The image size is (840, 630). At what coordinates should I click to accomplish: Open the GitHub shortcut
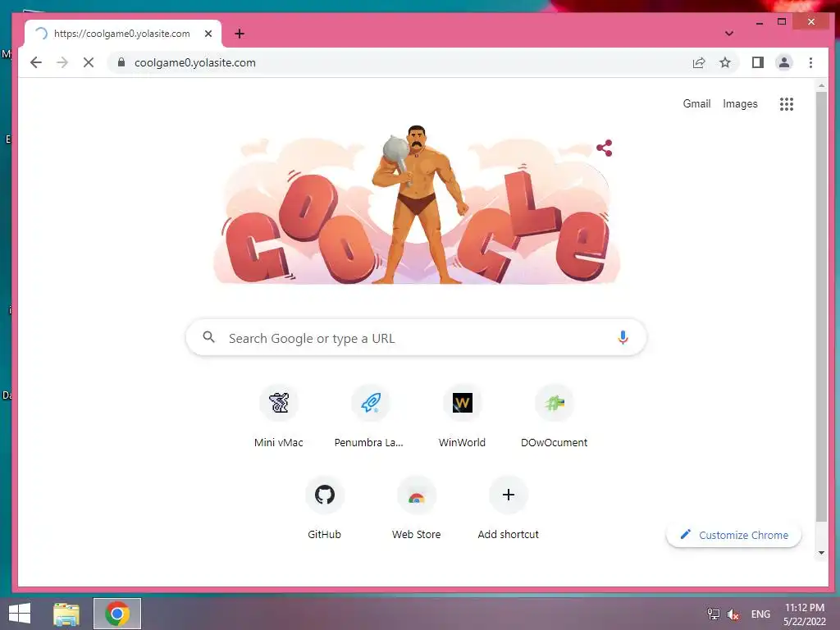click(324, 509)
